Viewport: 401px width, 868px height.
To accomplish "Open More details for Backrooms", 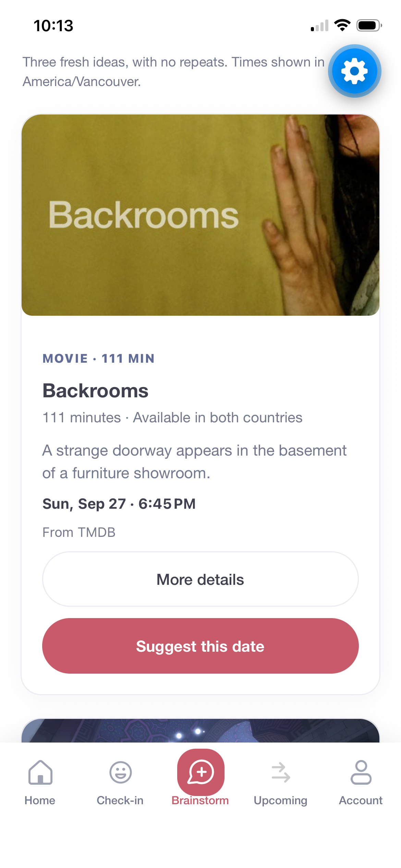I will tap(200, 579).
